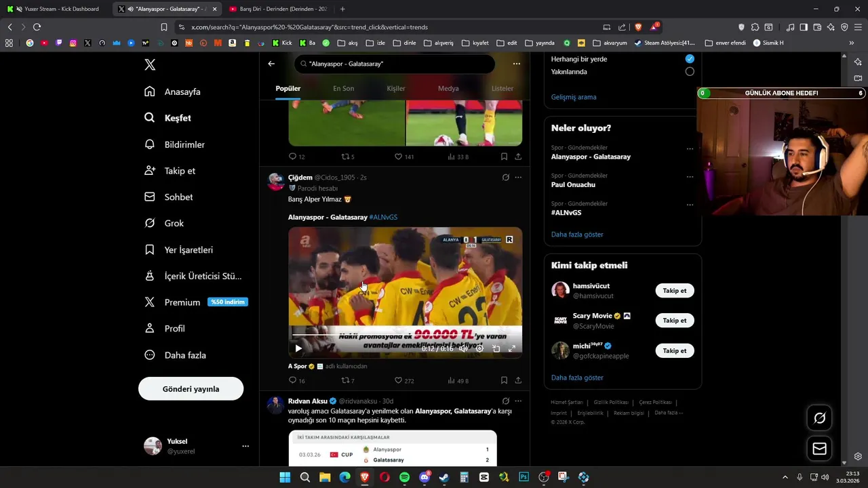Screen dimensions: 868x488
Task: Open Bildirimler notifications
Action: [x=174, y=144]
